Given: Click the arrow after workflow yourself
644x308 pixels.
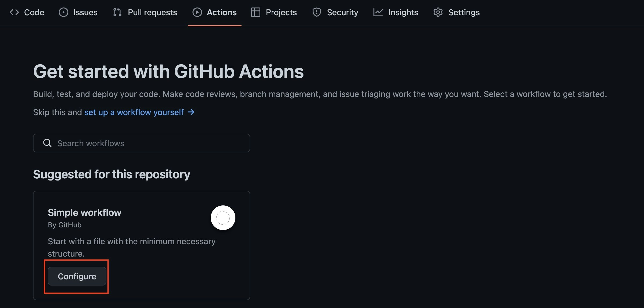Looking at the screenshot, I should click(191, 112).
